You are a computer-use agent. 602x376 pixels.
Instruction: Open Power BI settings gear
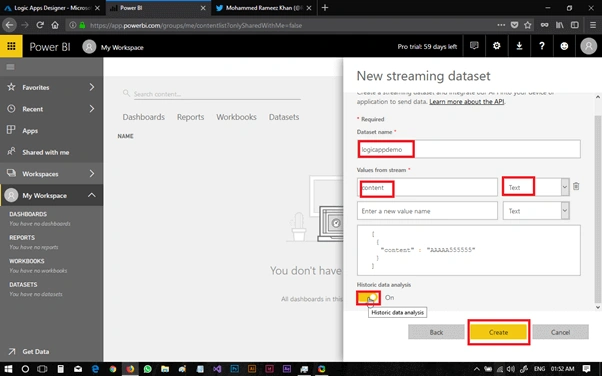point(496,46)
